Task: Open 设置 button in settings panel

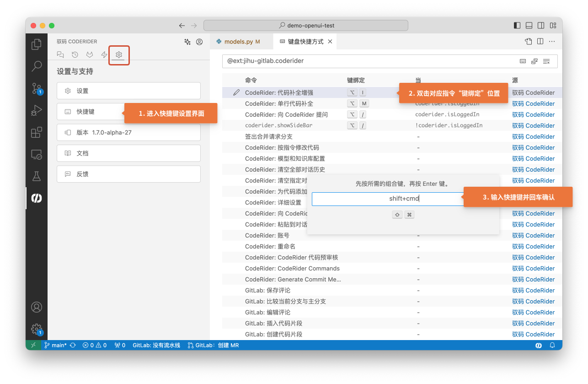Action: [x=128, y=91]
